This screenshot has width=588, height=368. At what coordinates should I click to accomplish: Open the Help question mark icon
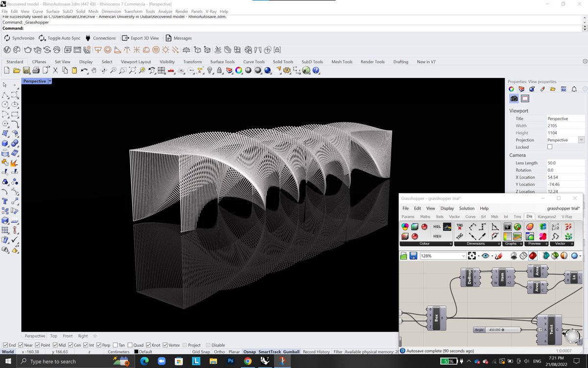tap(316, 71)
